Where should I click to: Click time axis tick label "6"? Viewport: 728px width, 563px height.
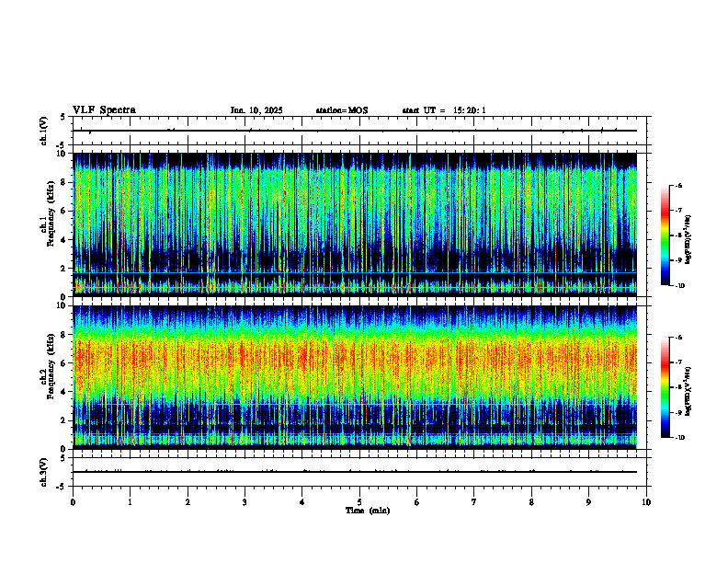click(x=417, y=502)
